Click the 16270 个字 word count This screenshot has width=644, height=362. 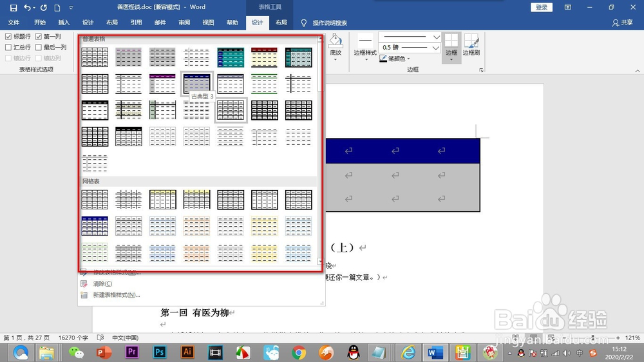[x=73, y=338]
